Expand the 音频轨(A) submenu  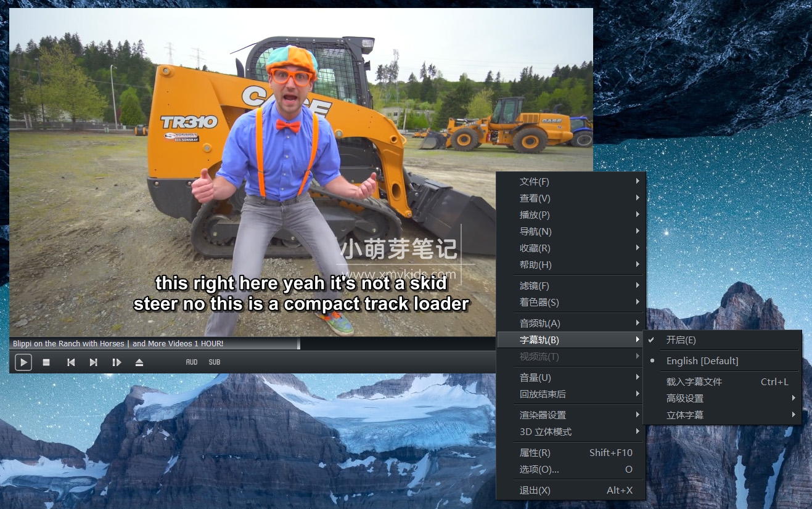coord(539,323)
